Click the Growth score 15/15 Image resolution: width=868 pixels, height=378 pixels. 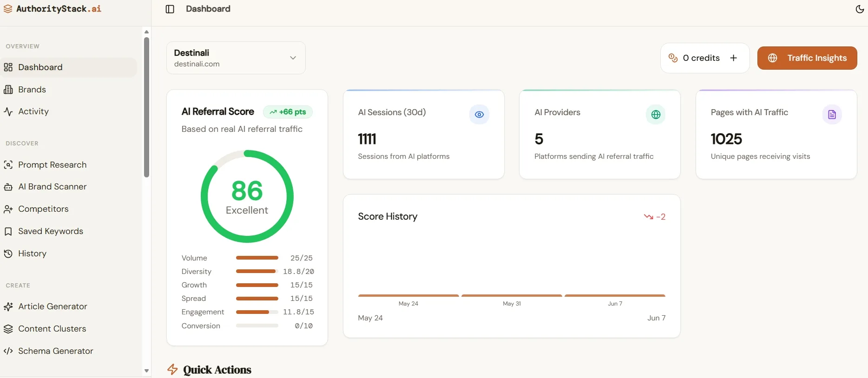(x=302, y=285)
